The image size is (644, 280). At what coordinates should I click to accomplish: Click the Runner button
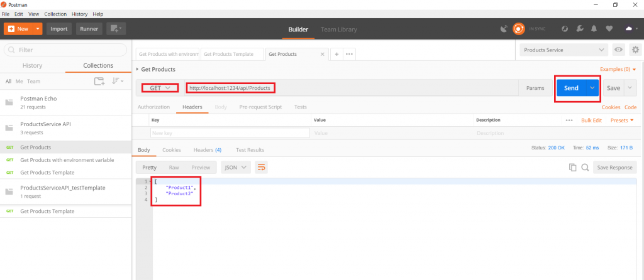pyautogui.click(x=89, y=29)
